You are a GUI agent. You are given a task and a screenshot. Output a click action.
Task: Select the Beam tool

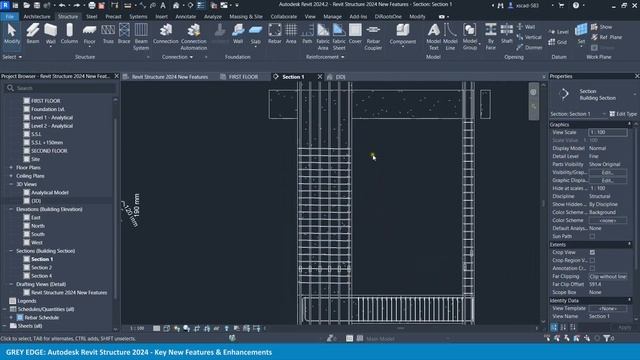33,34
